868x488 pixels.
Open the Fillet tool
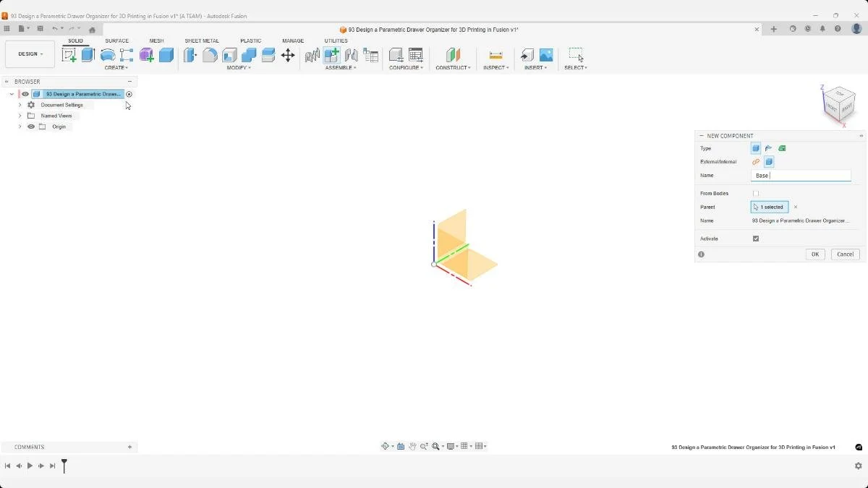210,55
